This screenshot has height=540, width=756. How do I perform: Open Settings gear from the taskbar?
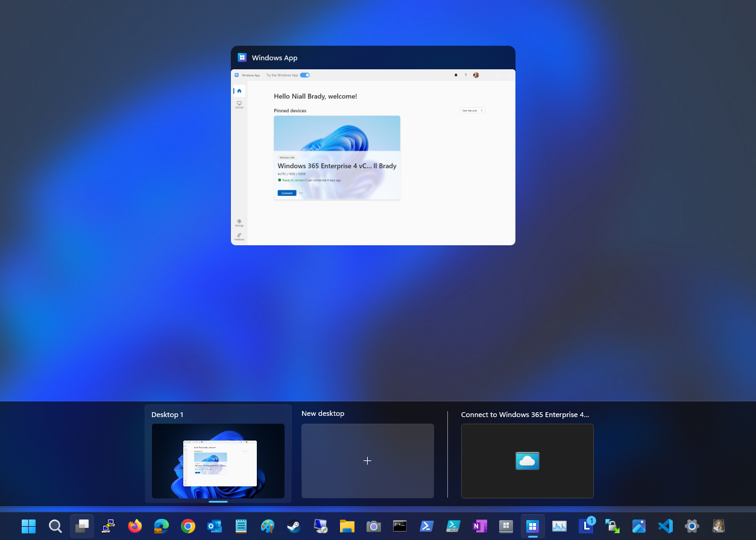(692, 526)
